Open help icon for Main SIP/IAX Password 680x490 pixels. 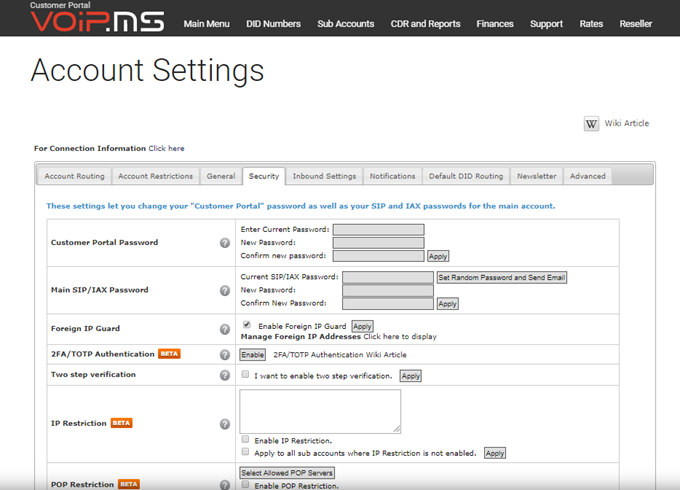[x=225, y=291]
